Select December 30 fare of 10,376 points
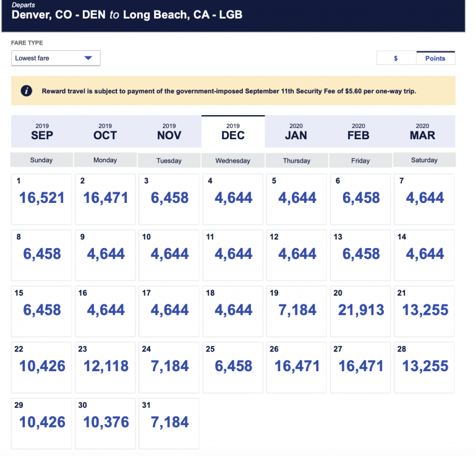Image resolution: width=476 pixels, height=456 pixels. tap(105, 423)
